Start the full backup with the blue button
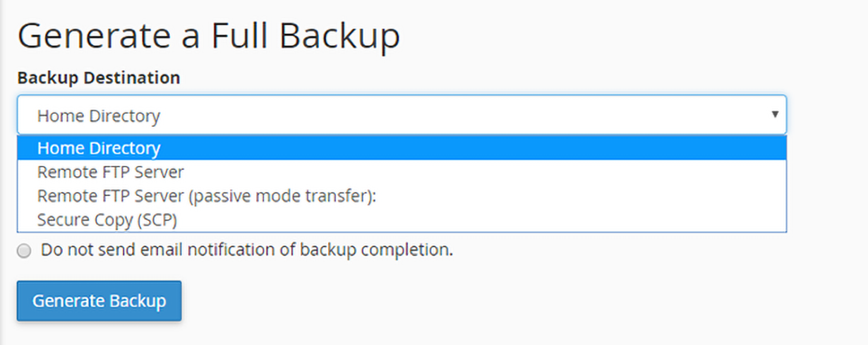 tap(99, 301)
